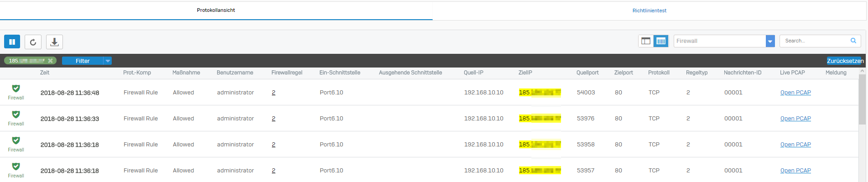Click the Firewallregel column header
This screenshot has height=182, width=868.
[287, 73]
